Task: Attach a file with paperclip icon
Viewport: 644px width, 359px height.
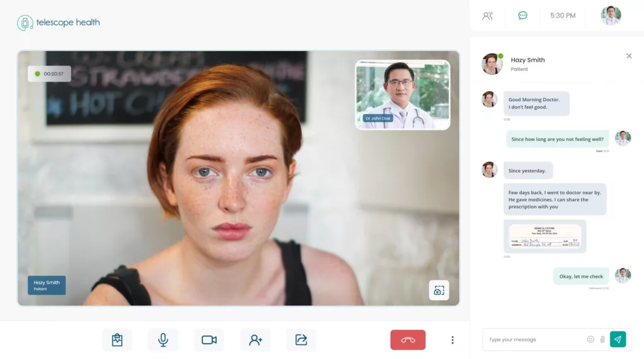Action: click(602, 340)
